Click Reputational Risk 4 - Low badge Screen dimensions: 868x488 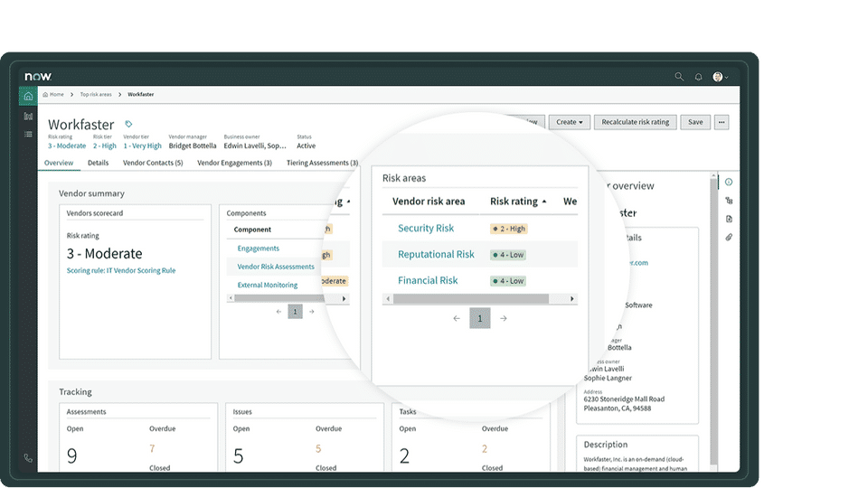pyautogui.click(x=508, y=255)
